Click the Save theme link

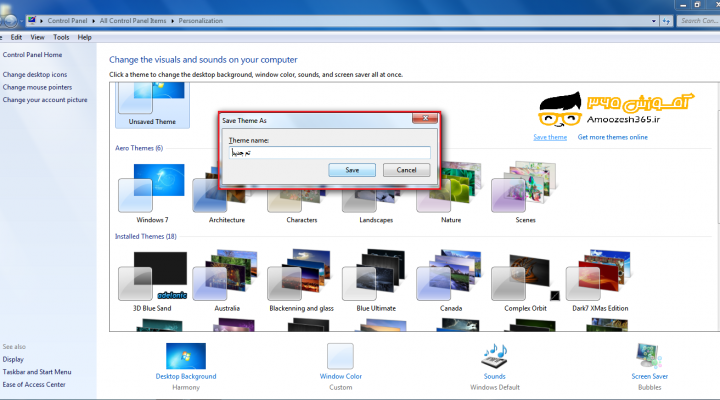550,137
